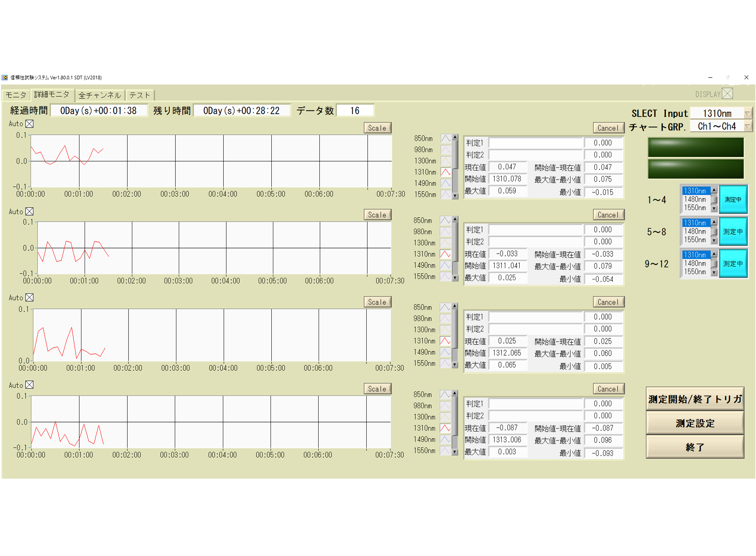This screenshot has height=556, width=756.
Task: Click the 980nm plot icon in first chart legend
Action: [446, 150]
